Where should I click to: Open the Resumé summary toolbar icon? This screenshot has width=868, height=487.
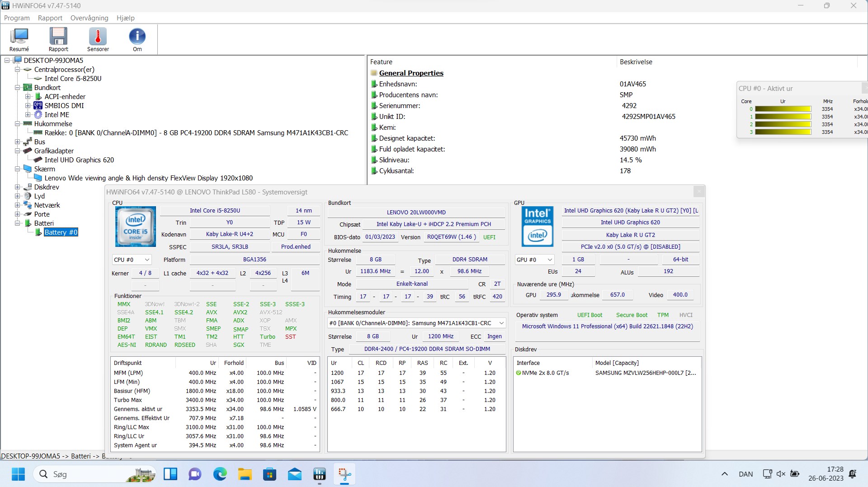(x=19, y=40)
